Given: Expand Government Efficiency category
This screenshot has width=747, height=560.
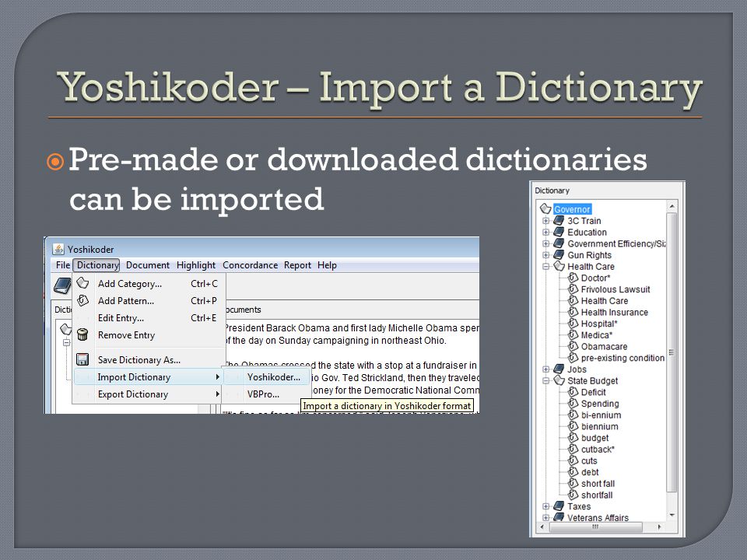Looking at the screenshot, I should point(545,243).
